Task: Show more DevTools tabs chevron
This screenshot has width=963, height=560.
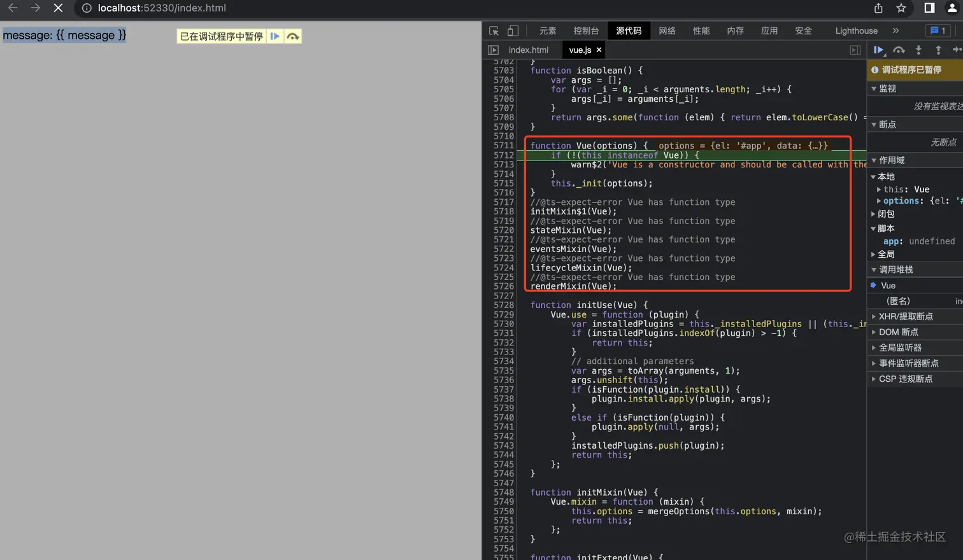Action: click(895, 31)
